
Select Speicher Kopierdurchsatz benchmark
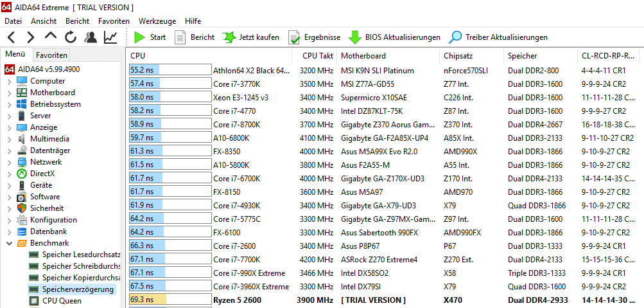click(74, 278)
